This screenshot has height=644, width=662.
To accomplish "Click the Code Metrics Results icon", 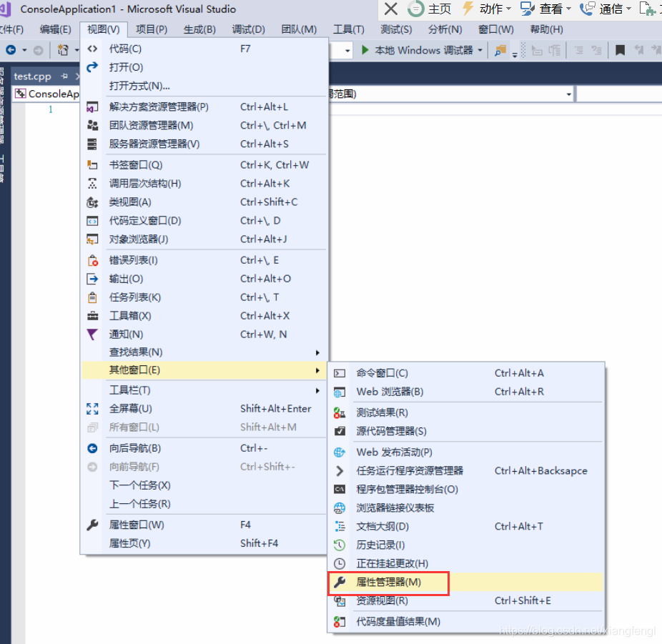I will click(x=340, y=622).
